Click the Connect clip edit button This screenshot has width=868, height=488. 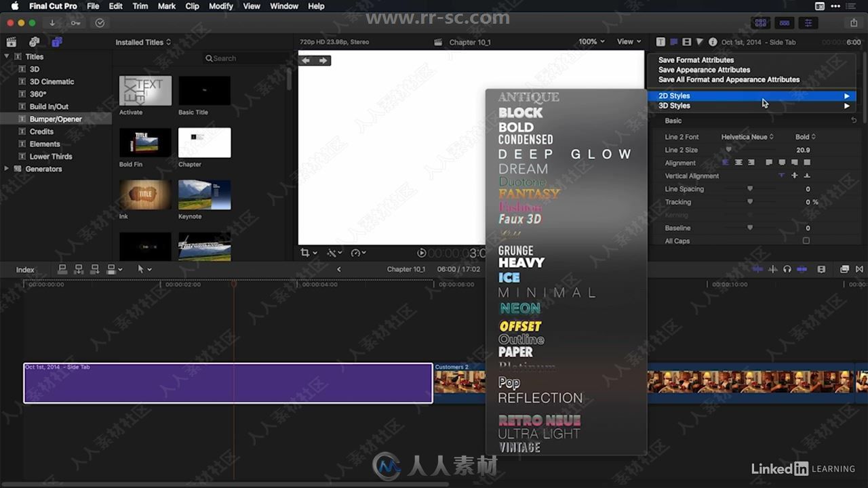pyautogui.click(x=62, y=269)
